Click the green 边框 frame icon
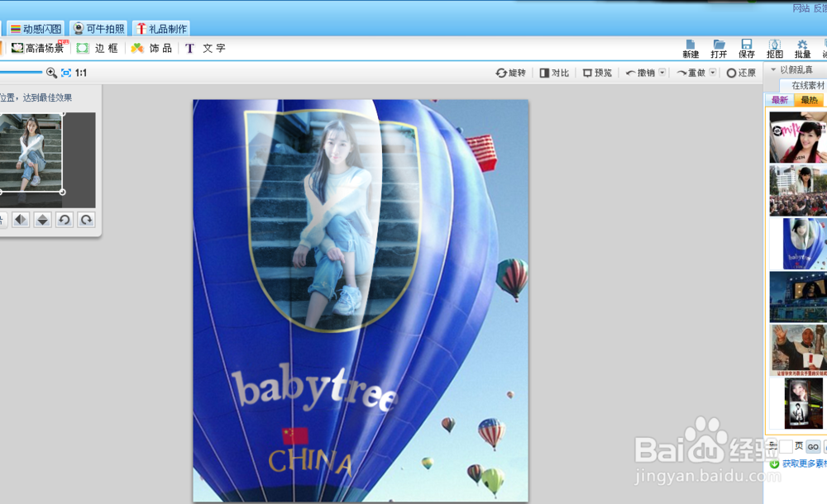This screenshot has width=827, height=504. [83, 48]
